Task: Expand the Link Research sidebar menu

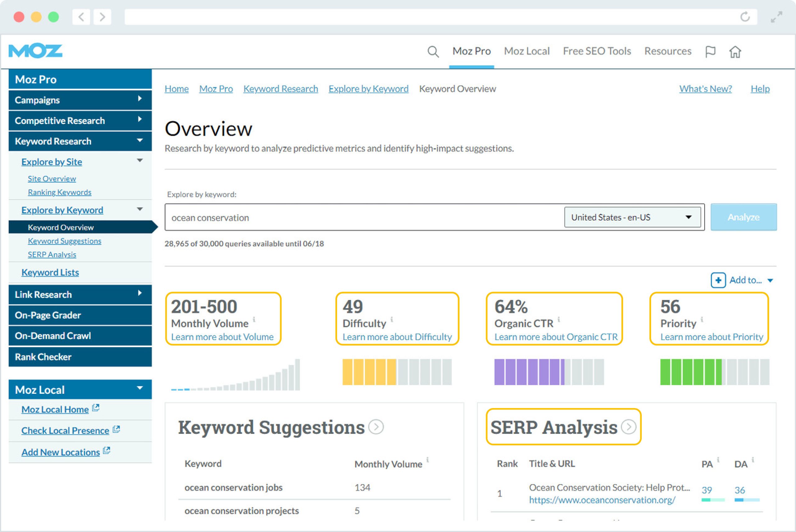Action: [80, 294]
